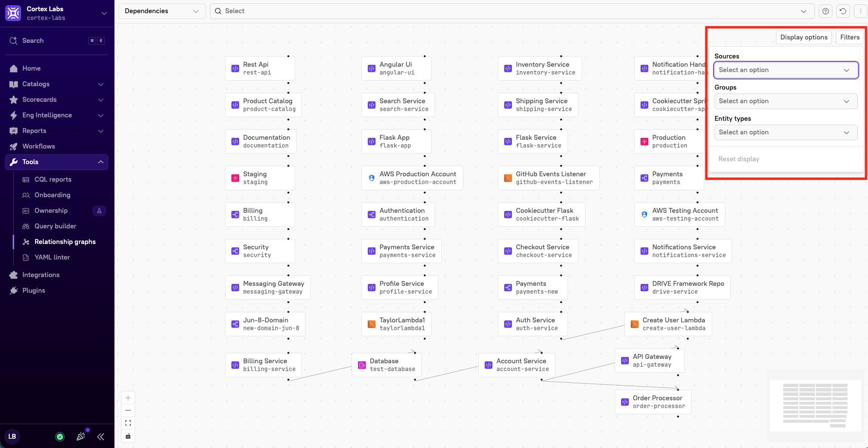868x448 pixels.
Task: Collapse sidebar with double chevron icon
Action: point(101,437)
